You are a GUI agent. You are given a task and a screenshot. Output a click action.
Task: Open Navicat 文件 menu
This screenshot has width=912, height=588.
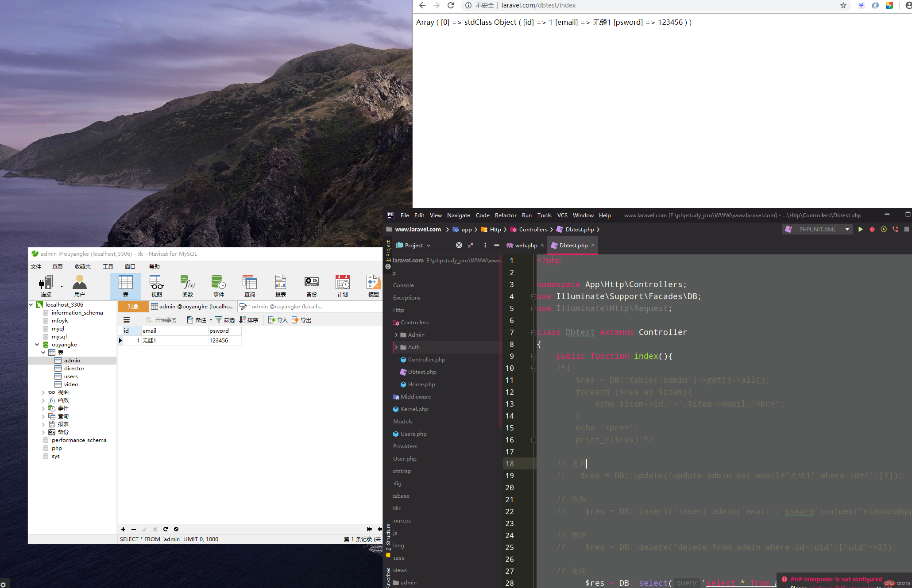tap(36, 266)
